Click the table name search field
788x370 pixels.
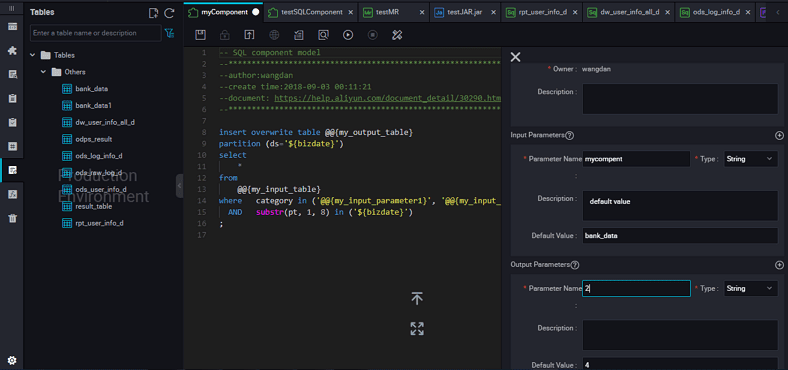tap(95, 33)
